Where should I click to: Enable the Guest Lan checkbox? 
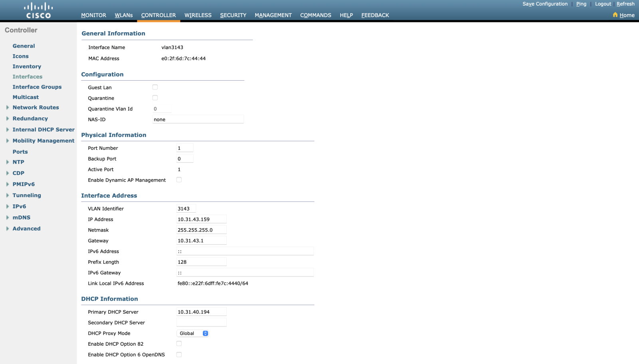(x=155, y=87)
